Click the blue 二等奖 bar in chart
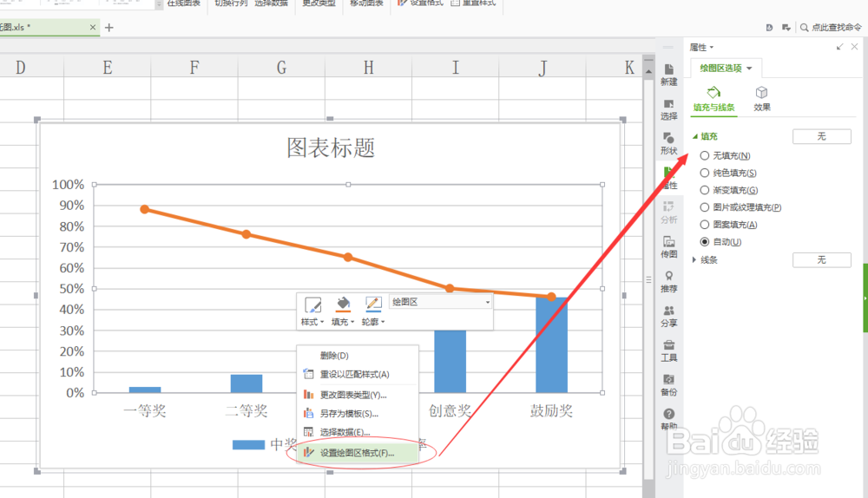Screen dimensions: 868x498 tap(247, 383)
